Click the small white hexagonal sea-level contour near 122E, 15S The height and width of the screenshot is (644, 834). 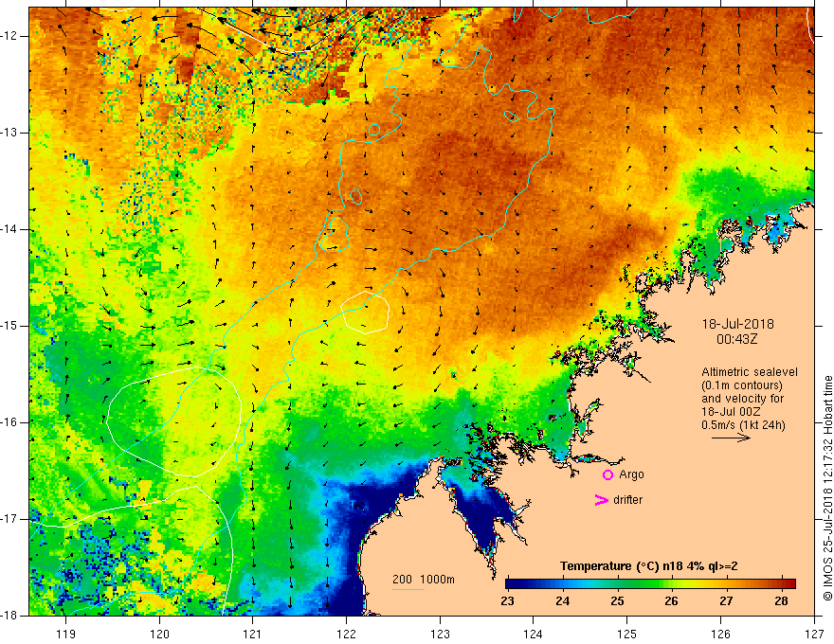tap(365, 313)
